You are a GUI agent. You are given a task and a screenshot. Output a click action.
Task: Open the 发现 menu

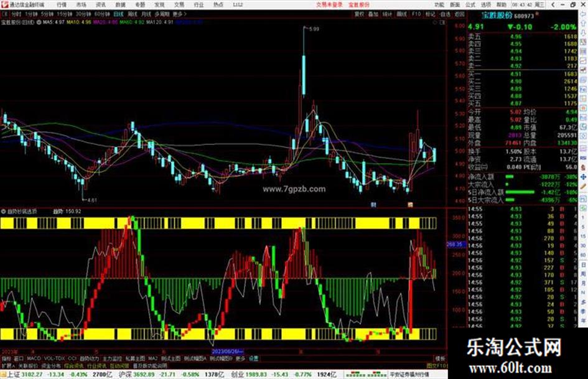pyautogui.click(x=159, y=5)
